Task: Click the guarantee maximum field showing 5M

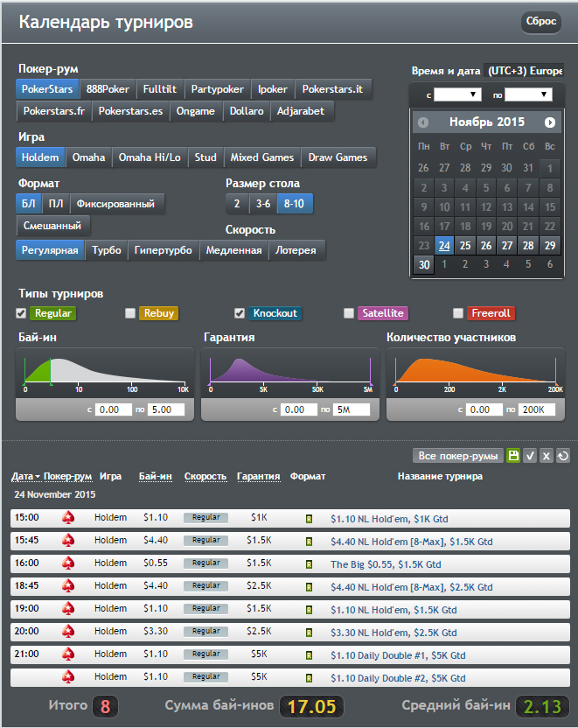Action: tap(352, 409)
